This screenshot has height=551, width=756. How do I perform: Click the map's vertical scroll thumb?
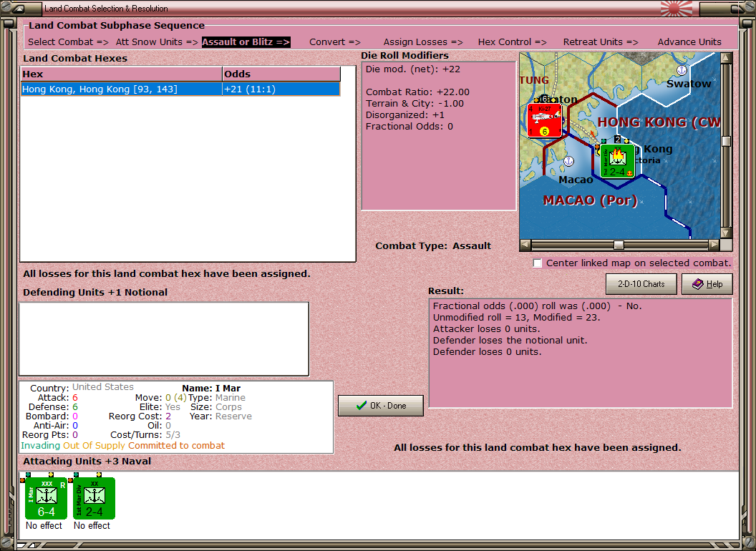tap(726, 141)
